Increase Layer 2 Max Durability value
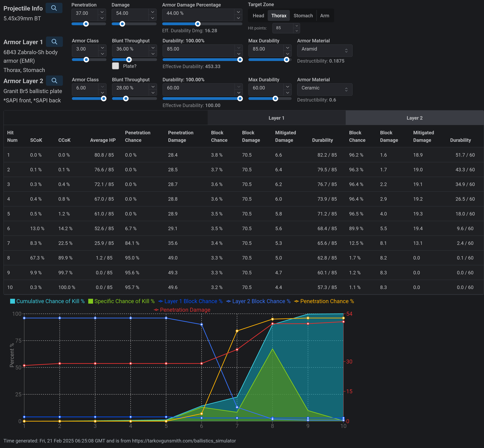This screenshot has height=448, width=484. coord(287,87)
